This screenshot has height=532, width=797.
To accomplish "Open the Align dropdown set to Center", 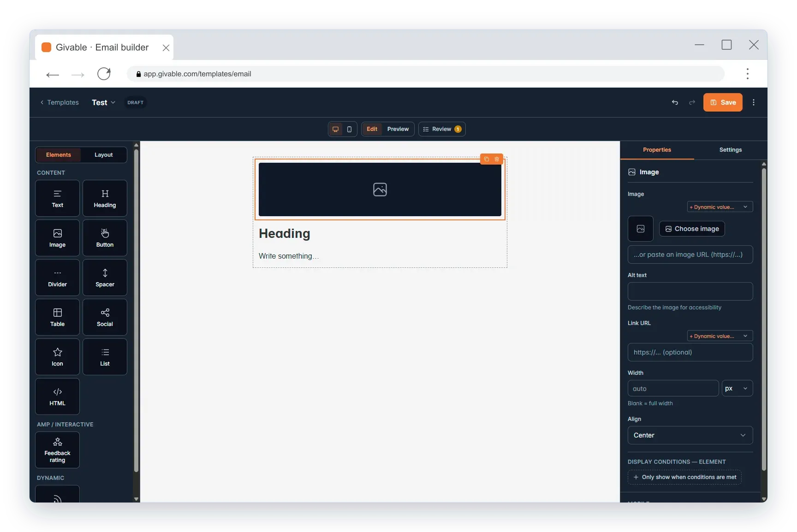I will (690, 435).
